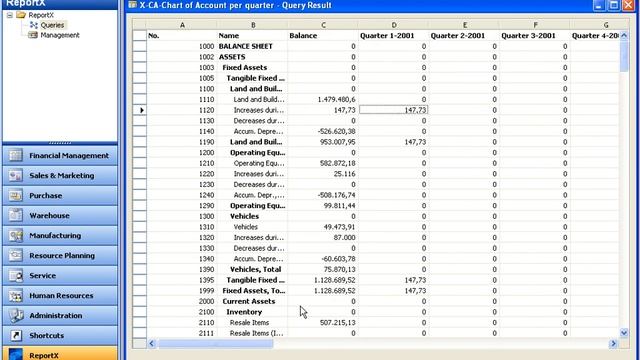This screenshot has height=360, width=640.
Task: Click the Inventory name cell
Action: [253, 312]
